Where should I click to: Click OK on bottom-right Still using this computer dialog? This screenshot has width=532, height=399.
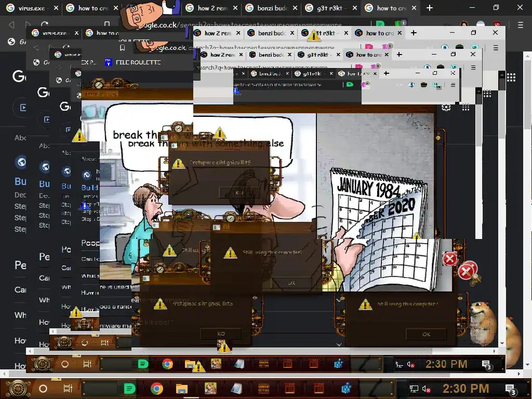click(426, 334)
